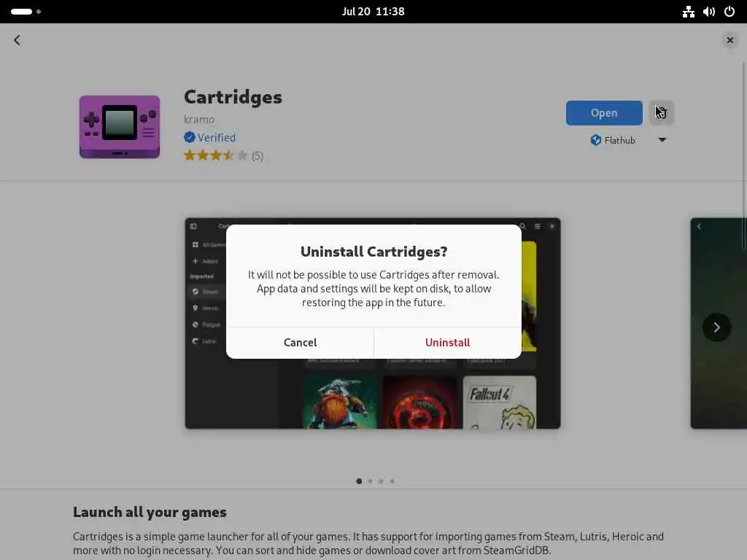Select the first carousel page dot
The width and height of the screenshot is (747, 560).
tap(359, 481)
